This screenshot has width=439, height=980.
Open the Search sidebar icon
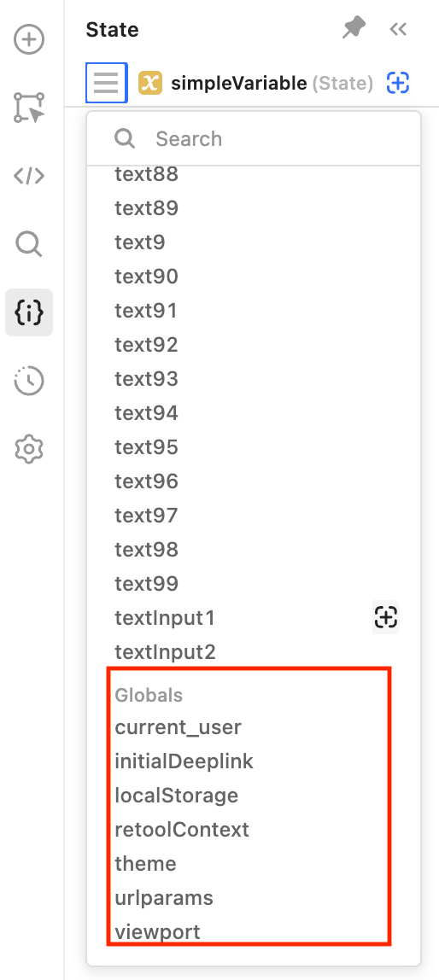tap(29, 244)
